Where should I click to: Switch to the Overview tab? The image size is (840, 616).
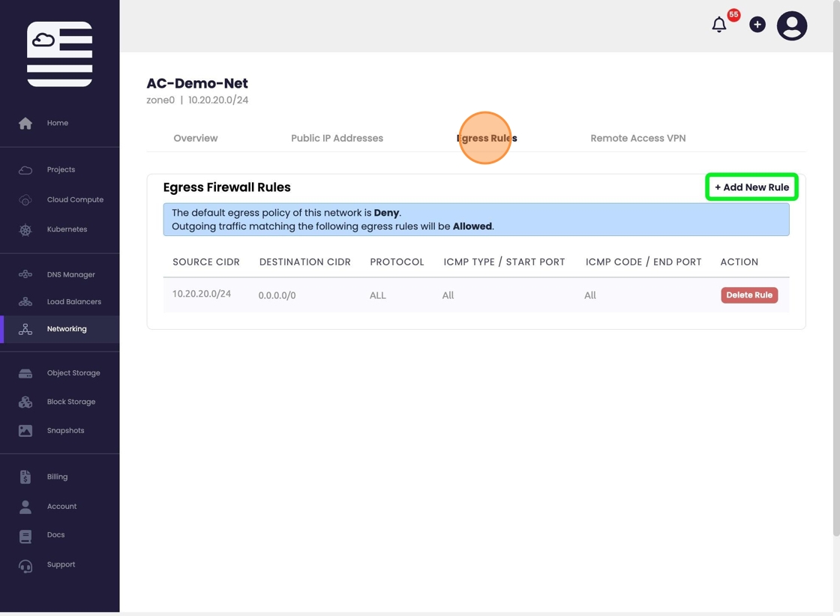click(196, 139)
